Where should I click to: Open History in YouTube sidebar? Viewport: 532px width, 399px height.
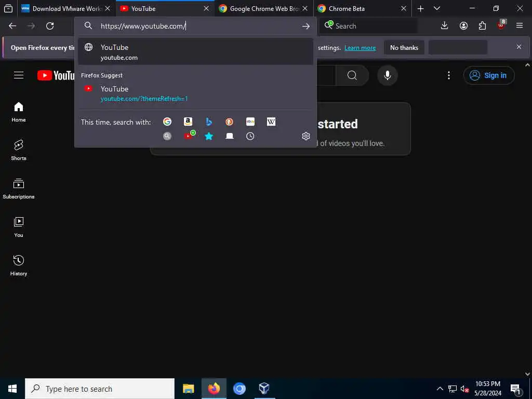pos(19,265)
